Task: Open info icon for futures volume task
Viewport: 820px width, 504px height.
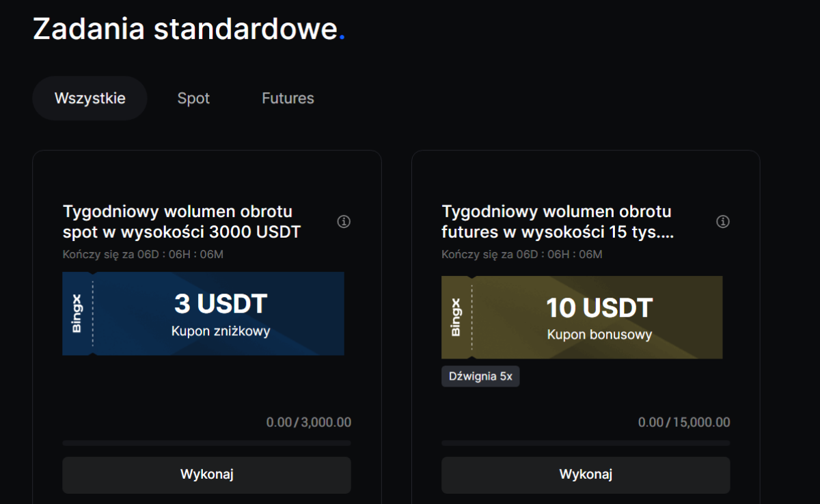Action: coord(723,222)
